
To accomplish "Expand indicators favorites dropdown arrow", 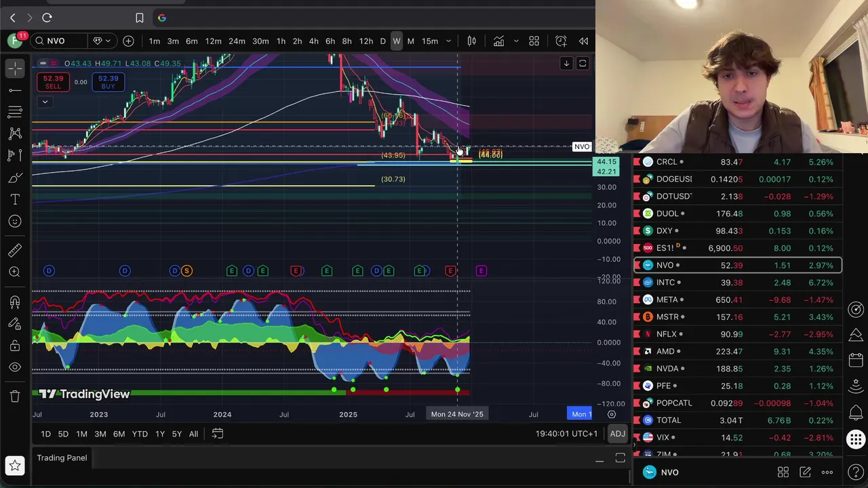I will click(515, 41).
